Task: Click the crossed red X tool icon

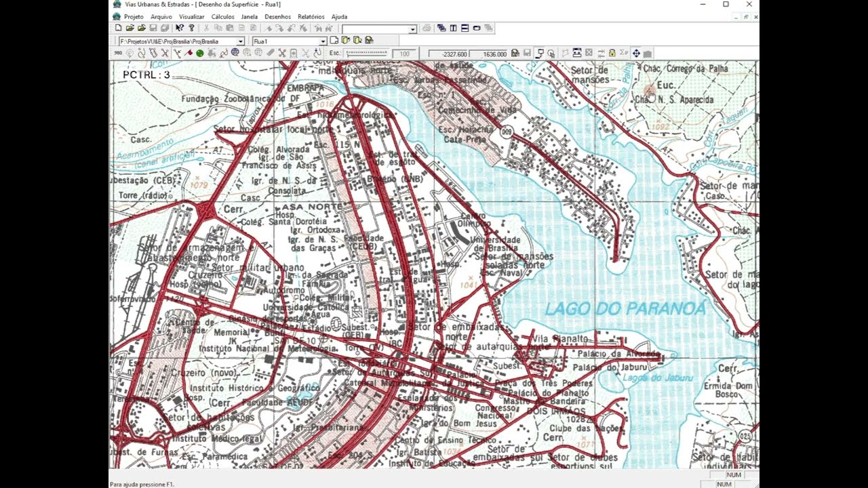Action: coord(164,53)
